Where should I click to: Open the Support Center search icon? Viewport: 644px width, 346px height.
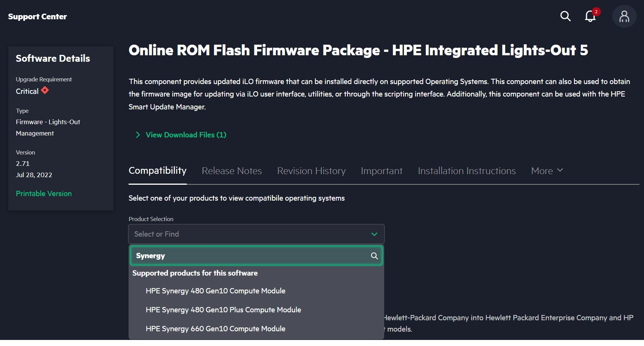point(565,16)
